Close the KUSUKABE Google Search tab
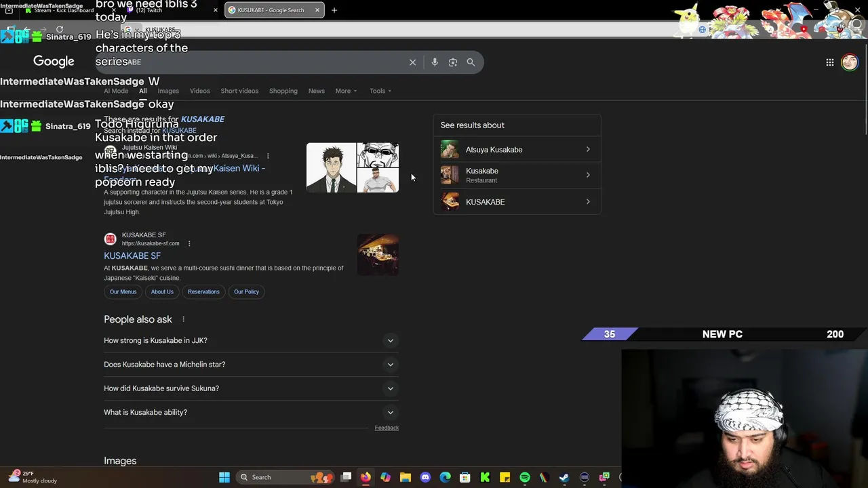The image size is (868, 488). click(317, 10)
